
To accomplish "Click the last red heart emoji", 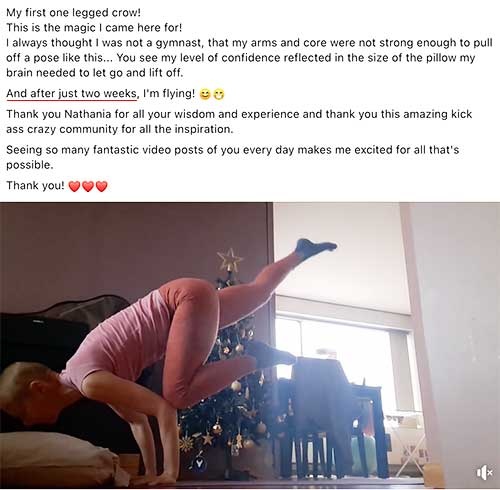I will click(102, 186).
